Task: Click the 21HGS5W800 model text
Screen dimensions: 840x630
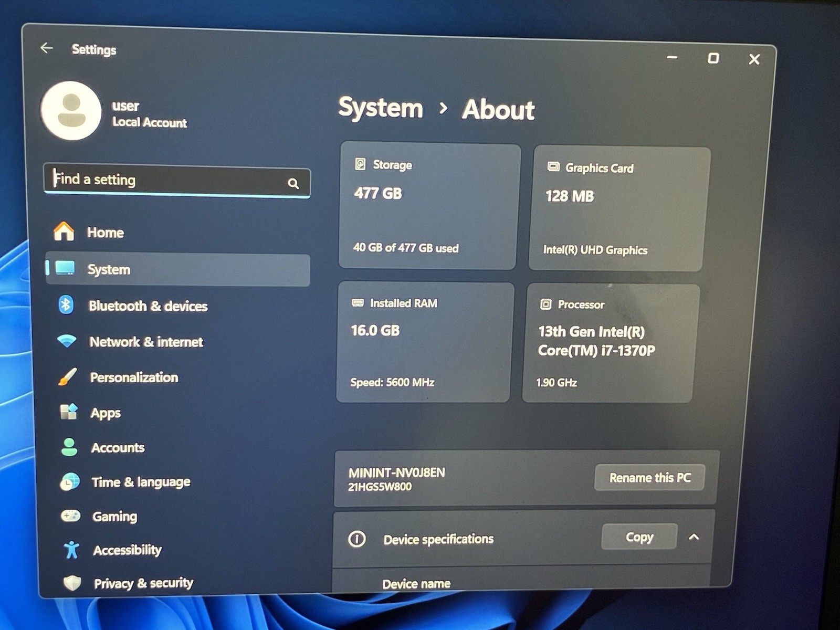Action: click(380, 487)
